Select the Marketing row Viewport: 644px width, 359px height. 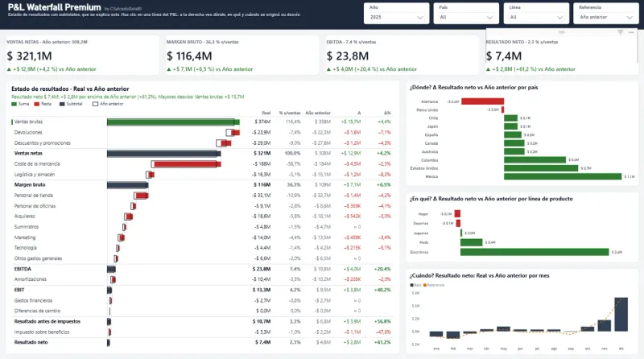pos(201,237)
